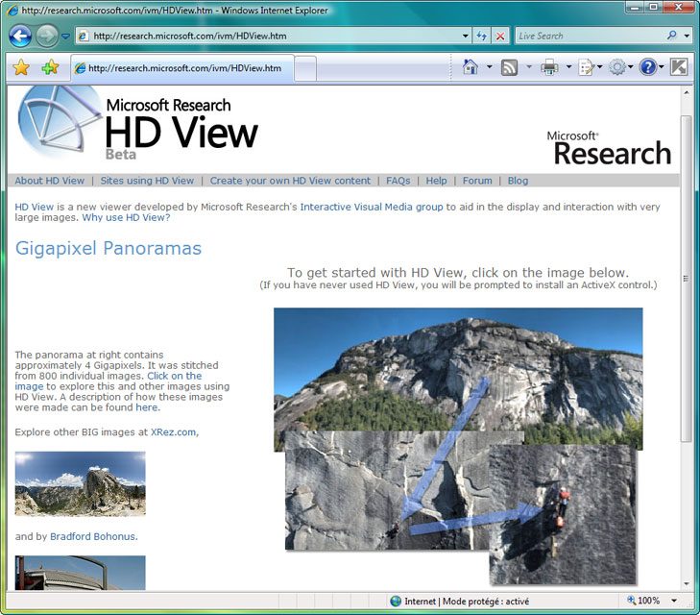Follow the Bradford Bohonus link
700x615 pixels.
[93, 536]
